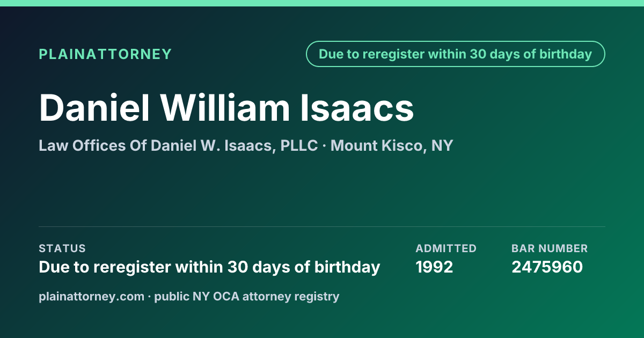Viewport: 644px width, 338px height.
Task: Click the dot separator after plainattorney.com
Action: tap(149, 296)
